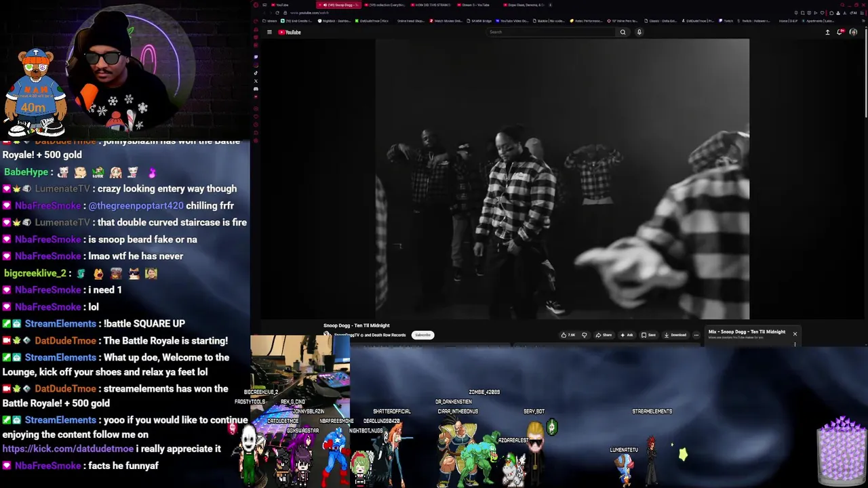
Task: Switch to the Dope Glass browser tab
Action: pos(524,5)
